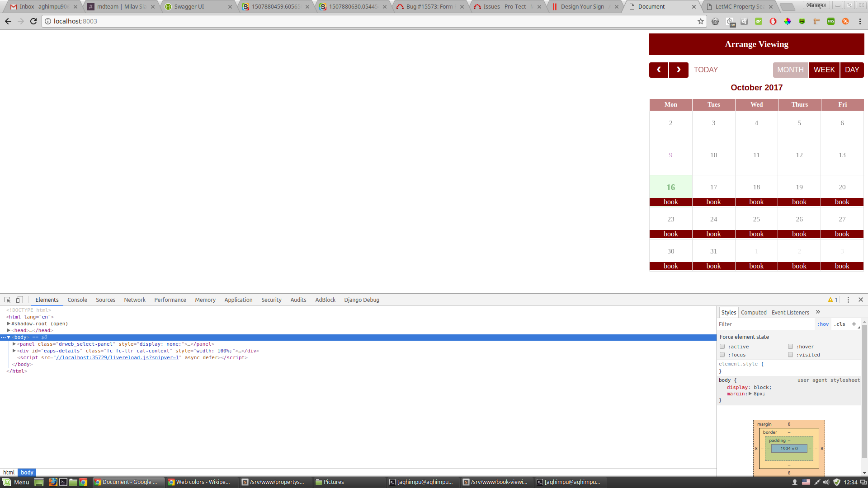Open DevTools customize three-dot menu
The height and width of the screenshot is (488, 868).
pyautogui.click(x=848, y=300)
